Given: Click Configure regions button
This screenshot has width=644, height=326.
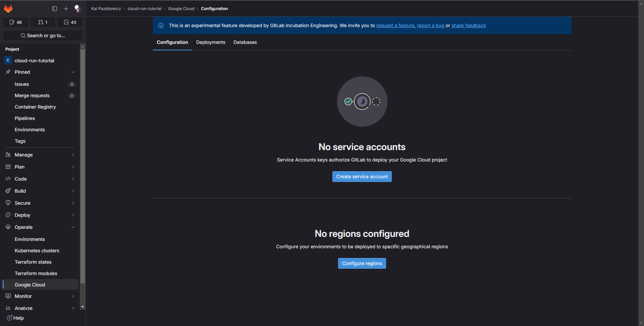Looking at the screenshot, I should pyautogui.click(x=362, y=263).
